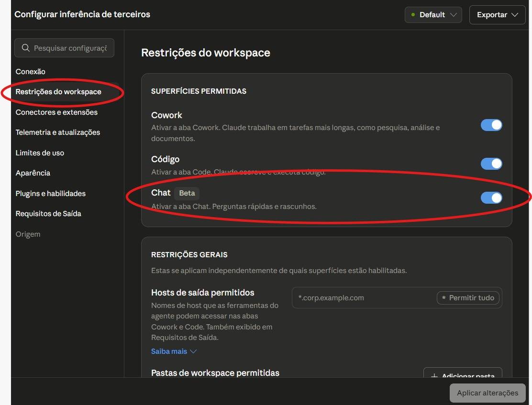The height and width of the screenshot is (405, 532).
Task: Go to Requisitos de Saída
Action: pos(48,214)
